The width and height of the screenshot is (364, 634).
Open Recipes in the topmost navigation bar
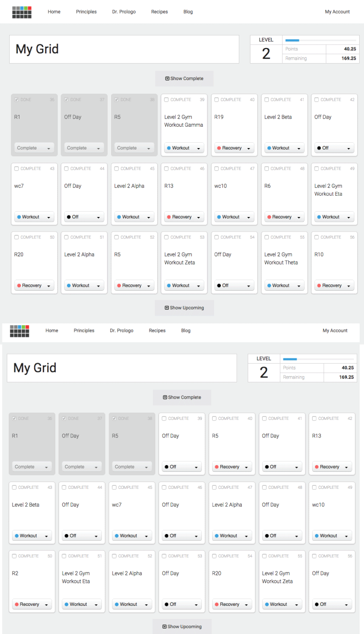159,12
